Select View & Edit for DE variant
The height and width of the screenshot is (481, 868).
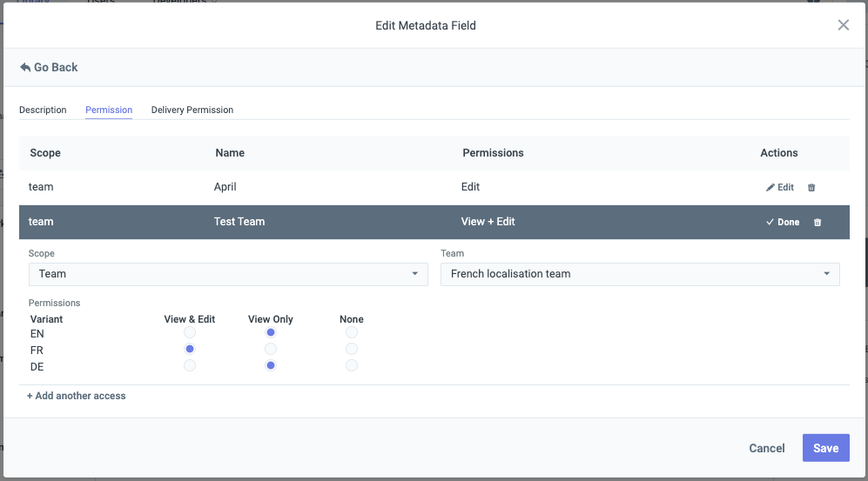point(190,365)
